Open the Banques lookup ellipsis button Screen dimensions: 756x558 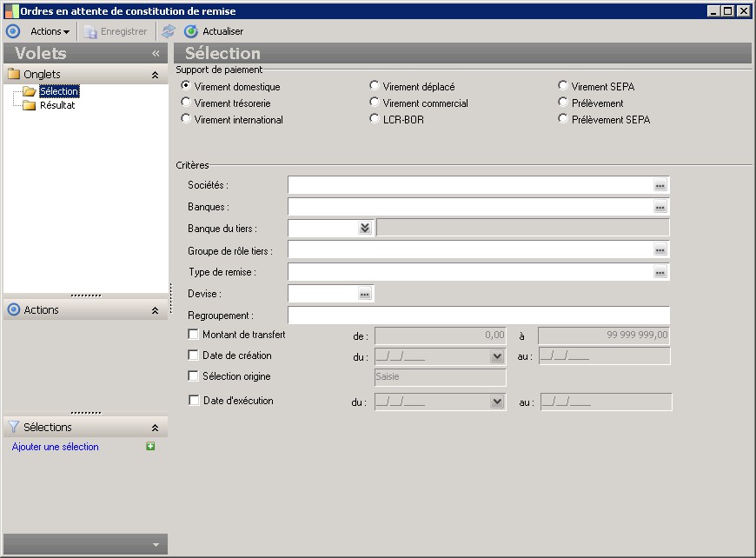pyautogui.click(x=660, y=207)
